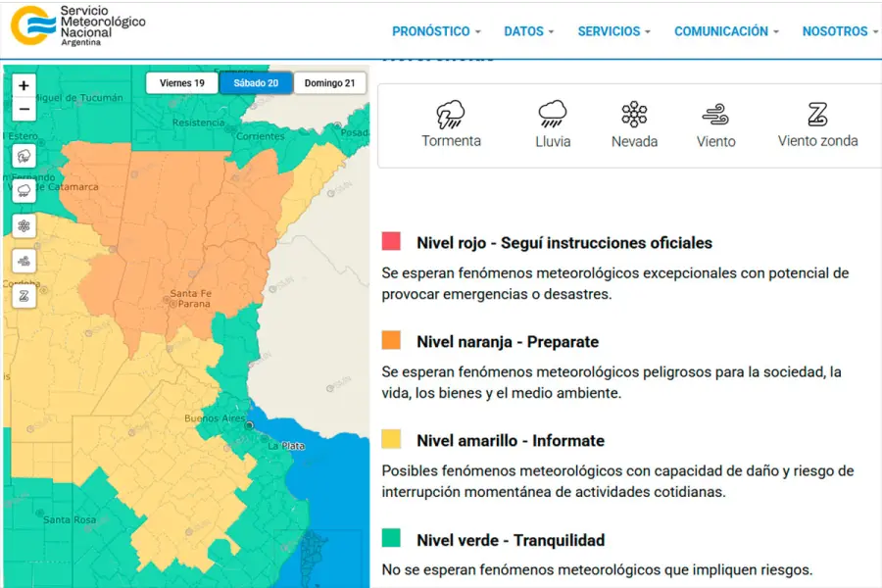Click the Viento zonda icon in legend
This screenshot has height=588, width=882.
(817, 115)
